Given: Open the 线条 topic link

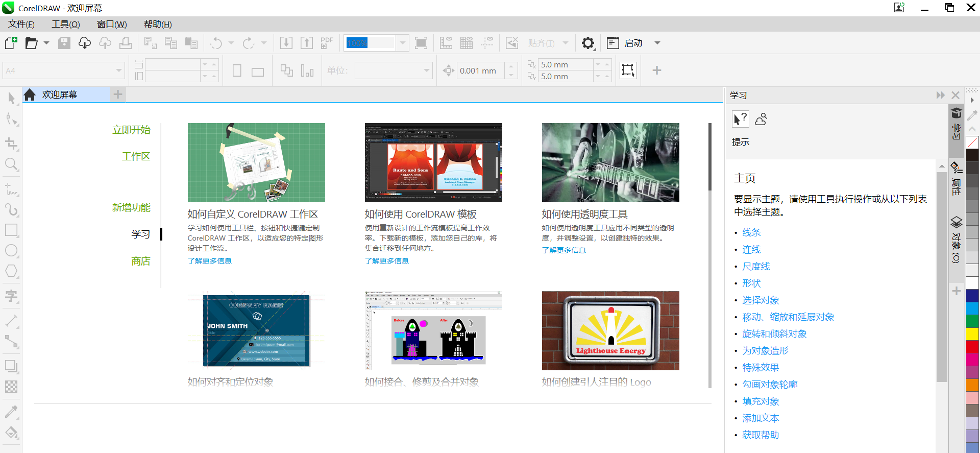Looking at the screenshot, I should (x=751, y=232).
